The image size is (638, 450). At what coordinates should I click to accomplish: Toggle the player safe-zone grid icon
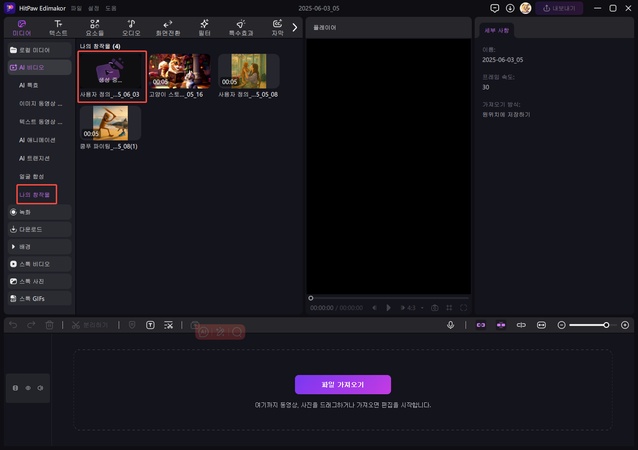click(x=449, y=308)
